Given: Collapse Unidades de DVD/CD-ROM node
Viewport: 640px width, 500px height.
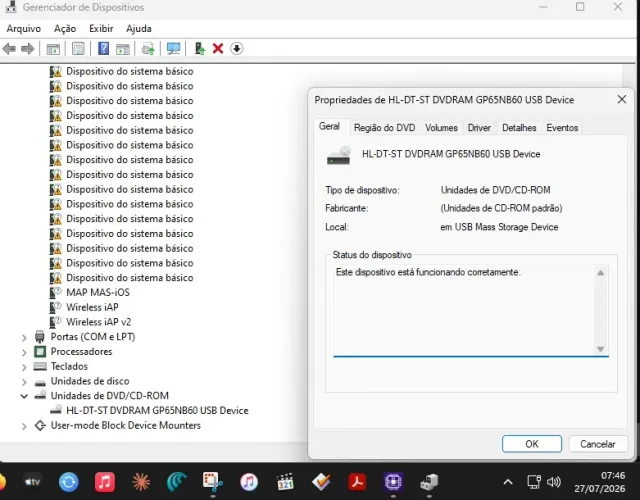Looking at the screenshot, I should pyautogui.click(x=24, y=396).
